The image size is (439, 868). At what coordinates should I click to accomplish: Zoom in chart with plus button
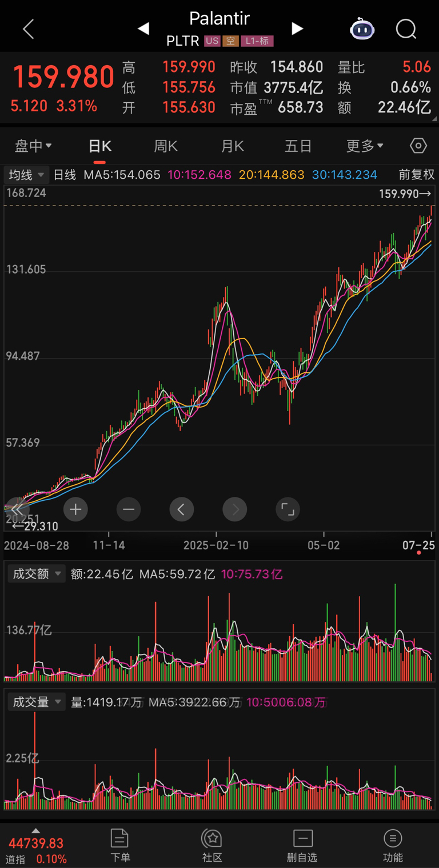[x=75, y=509]
